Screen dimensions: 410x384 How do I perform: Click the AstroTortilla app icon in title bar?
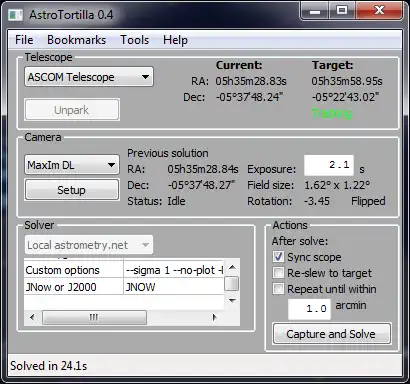(x=15, y=15)
